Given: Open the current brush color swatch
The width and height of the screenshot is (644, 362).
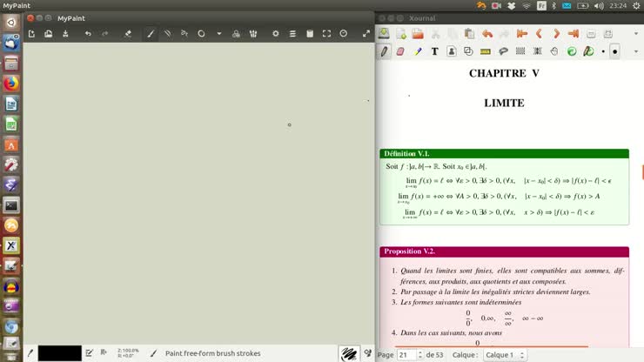Looking at the screenshot, I should click(x=59, y=353).
